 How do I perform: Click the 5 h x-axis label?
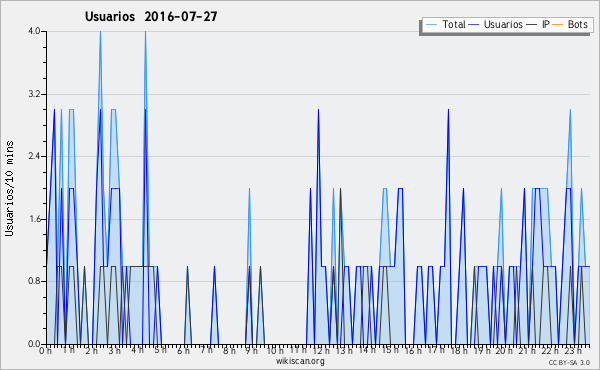(x=160, y=350)
